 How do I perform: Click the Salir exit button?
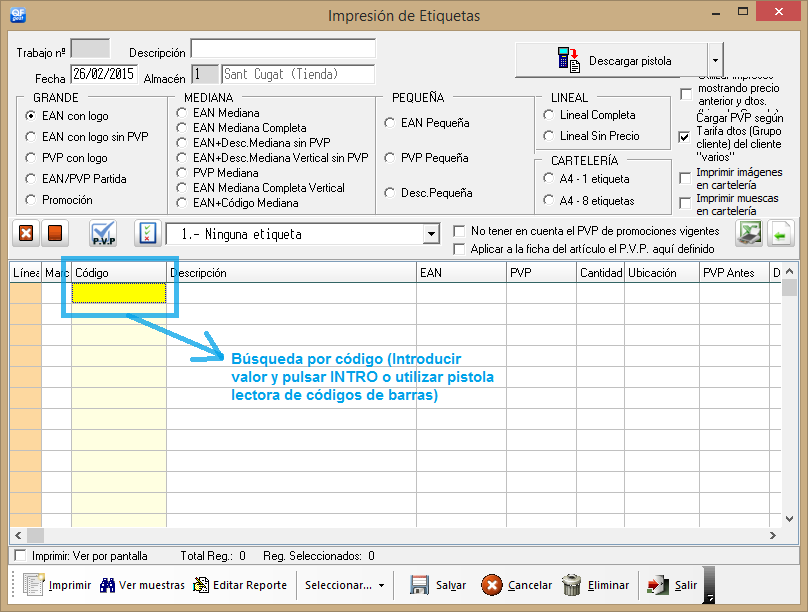(x=672, y=585)
